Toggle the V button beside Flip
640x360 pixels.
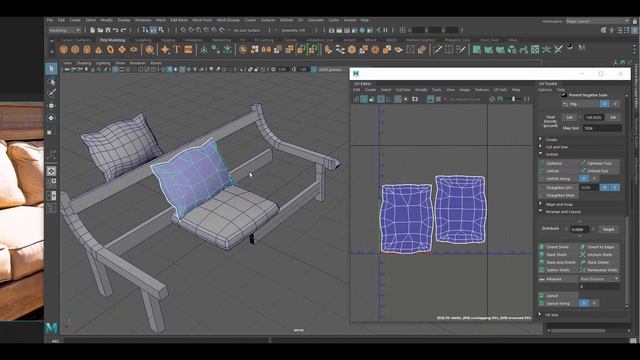click(615, 104)
